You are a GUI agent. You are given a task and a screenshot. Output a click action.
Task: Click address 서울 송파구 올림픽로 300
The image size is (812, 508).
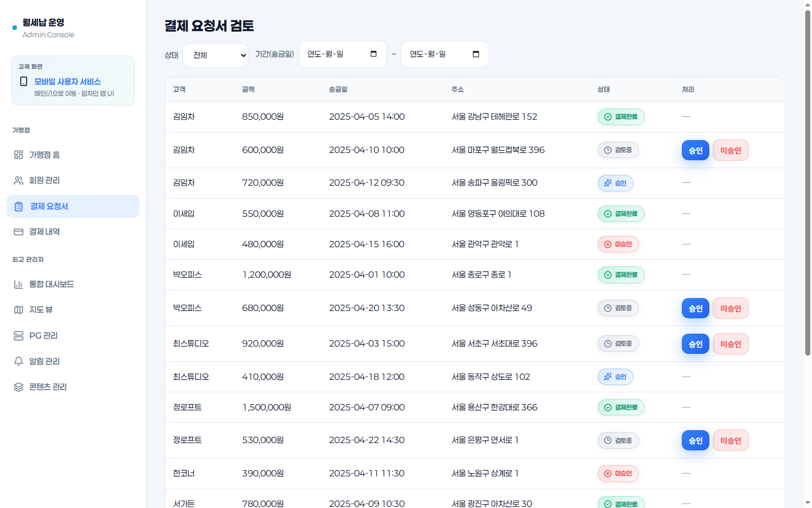(x=494, y=183)
